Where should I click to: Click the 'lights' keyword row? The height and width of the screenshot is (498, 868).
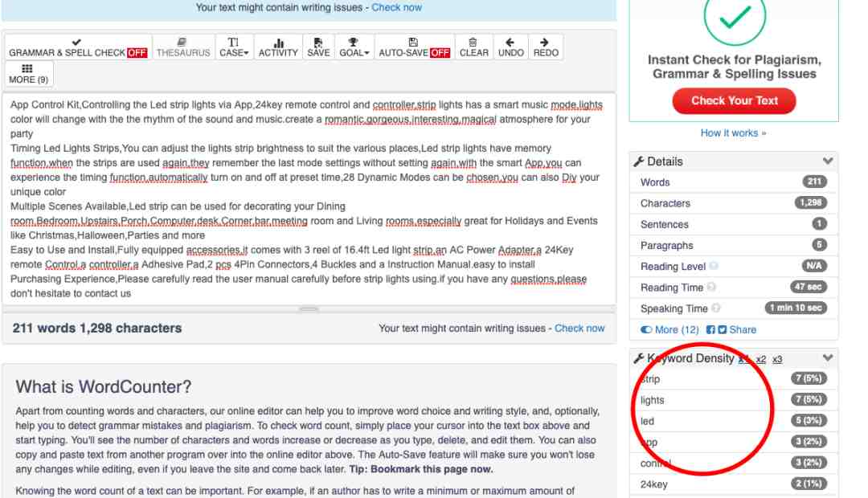(x=734, y=400)
